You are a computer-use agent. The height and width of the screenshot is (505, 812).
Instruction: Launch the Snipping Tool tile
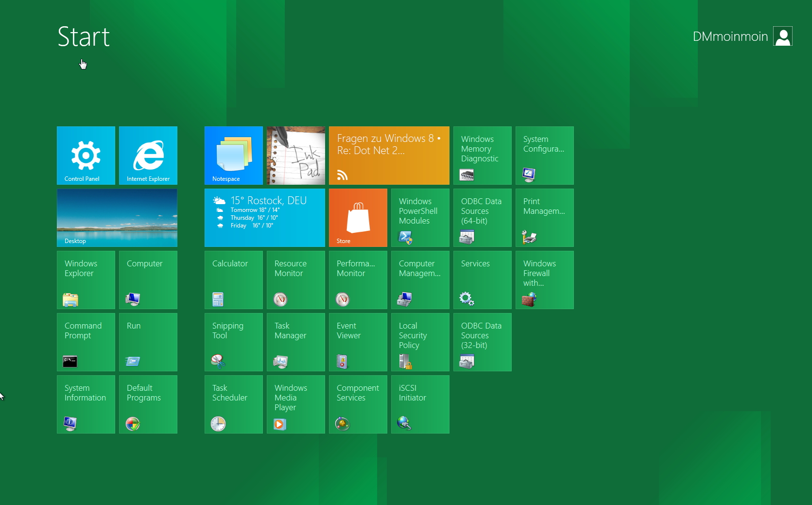234,342
